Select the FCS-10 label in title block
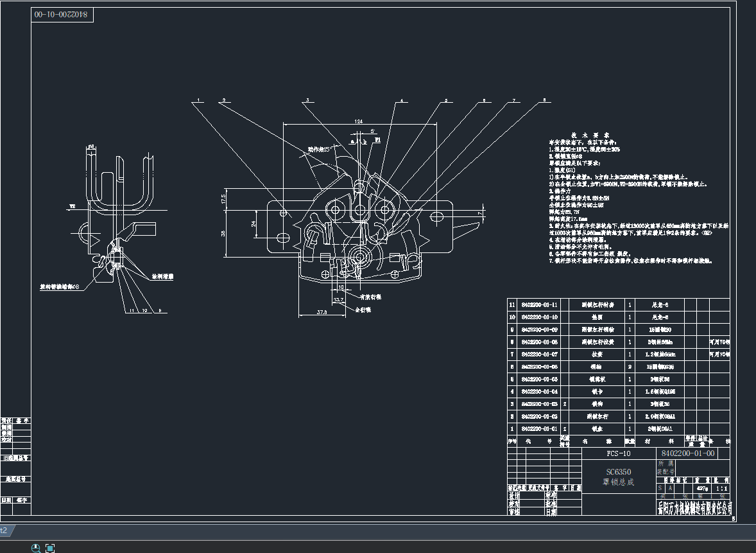 click(x=619, y=453)
